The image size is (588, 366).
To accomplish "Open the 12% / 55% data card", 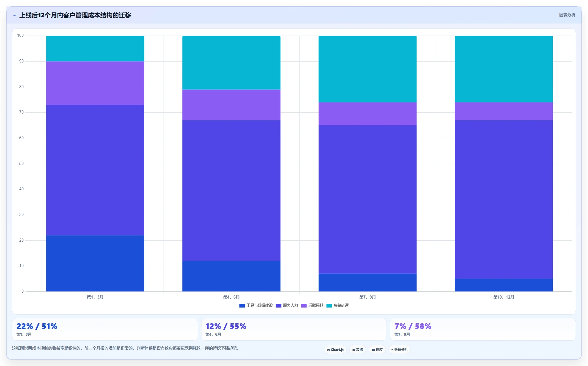I will point(294,329).
